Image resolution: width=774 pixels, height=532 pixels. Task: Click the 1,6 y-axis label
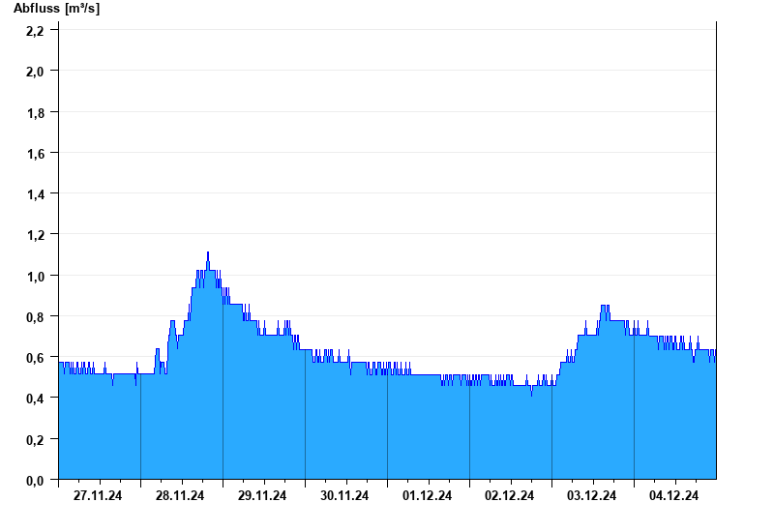pos(35,154)
